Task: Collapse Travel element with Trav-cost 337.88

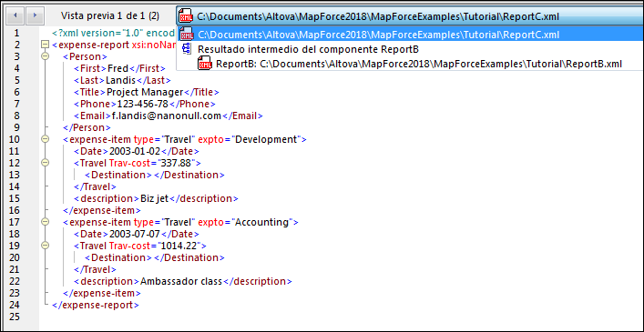Action: pos(46,163)
